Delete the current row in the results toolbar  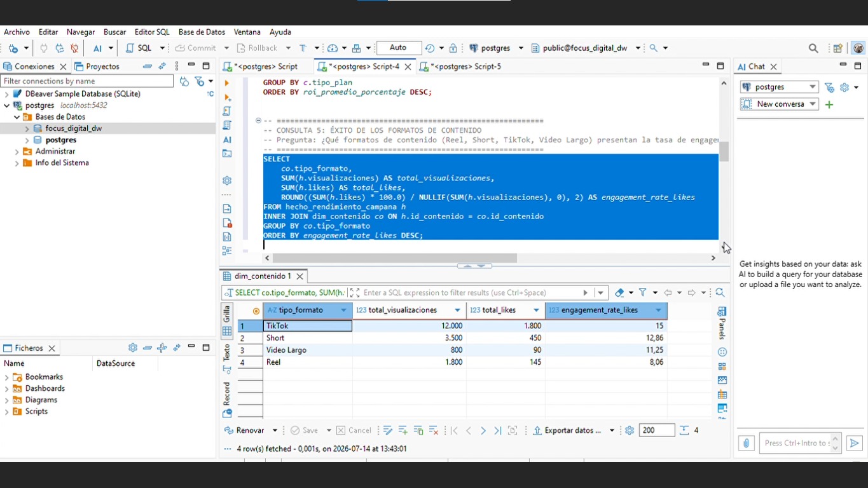click(434, 431)
